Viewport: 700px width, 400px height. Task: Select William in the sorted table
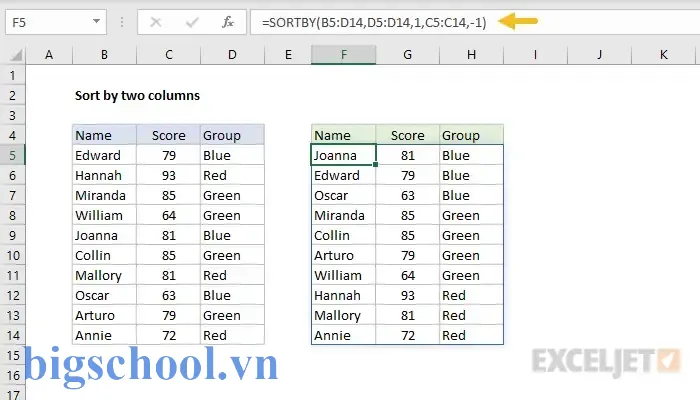pyautogui.click(x=344, y=275)
